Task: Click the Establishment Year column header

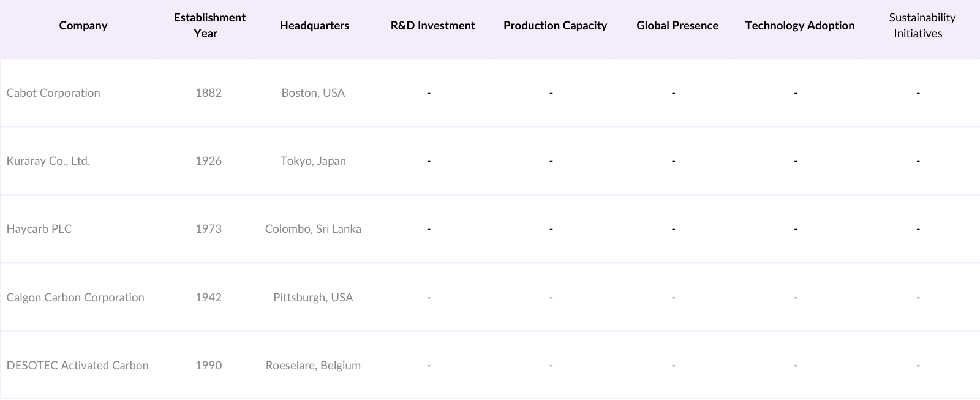Action: [209, 25]
